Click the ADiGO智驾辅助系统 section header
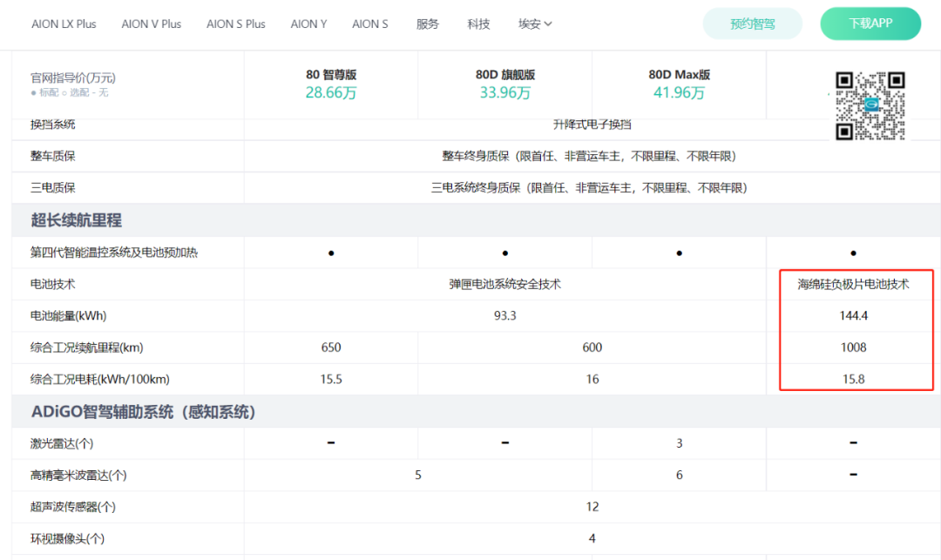The width and height of the screenshot is (941, 560). (x=143, y=411)
